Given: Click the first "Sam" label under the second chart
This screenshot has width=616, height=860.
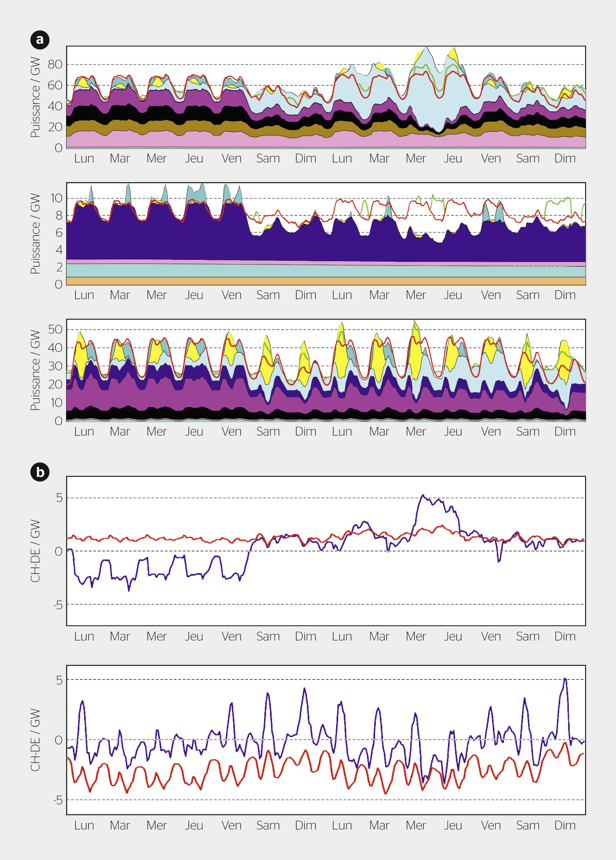Looking at the screenshot, I should tap(268, 295).
